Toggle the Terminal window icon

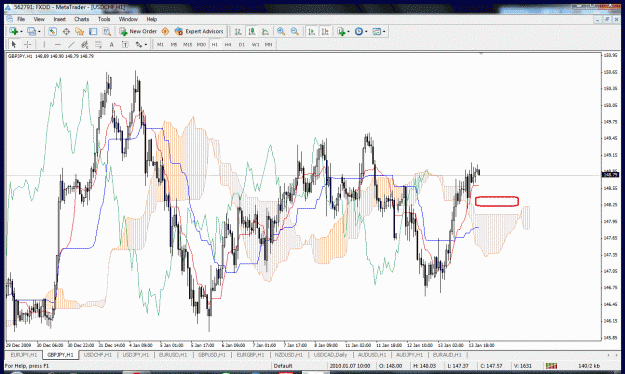(x=93, y=31)
